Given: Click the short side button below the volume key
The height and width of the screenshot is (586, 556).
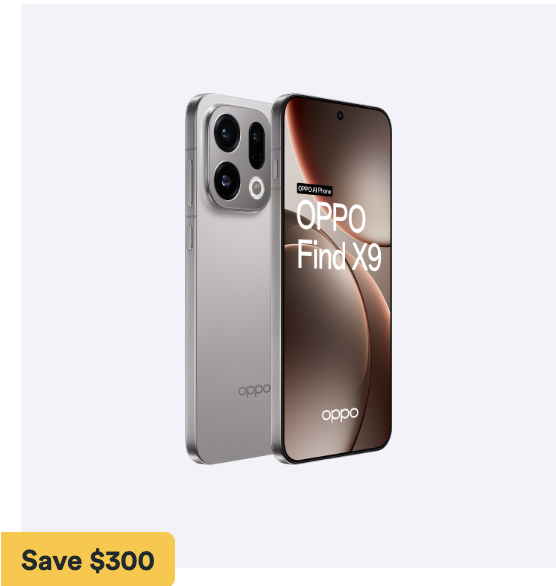Looking at the screenshot, I should coord(189,238).
